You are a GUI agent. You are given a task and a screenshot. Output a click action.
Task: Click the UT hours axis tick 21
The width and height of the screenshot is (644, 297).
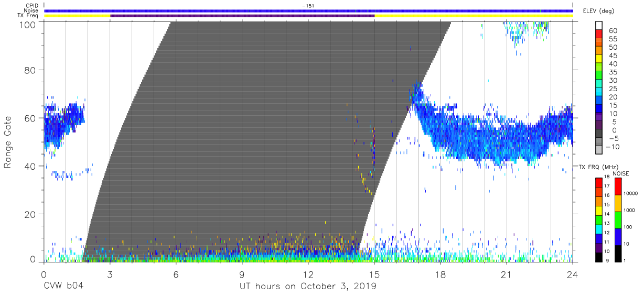point(507,274)
